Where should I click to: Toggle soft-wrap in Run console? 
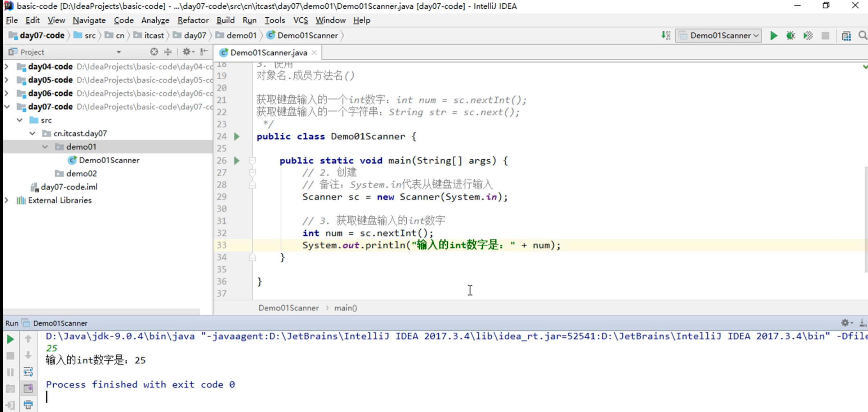click(x=28, y=372)
